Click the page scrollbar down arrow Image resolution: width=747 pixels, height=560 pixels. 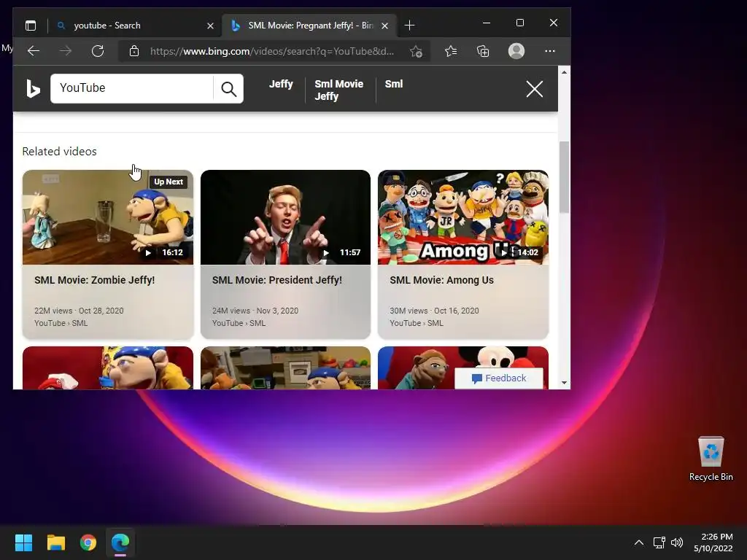564,382
